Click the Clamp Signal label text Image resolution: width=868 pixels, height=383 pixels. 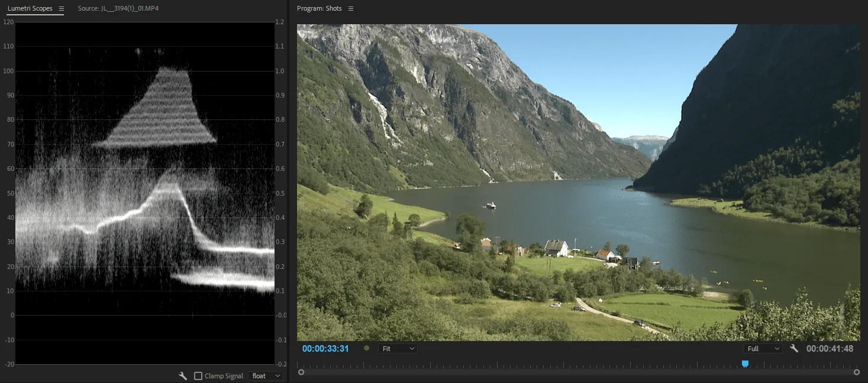224,376
